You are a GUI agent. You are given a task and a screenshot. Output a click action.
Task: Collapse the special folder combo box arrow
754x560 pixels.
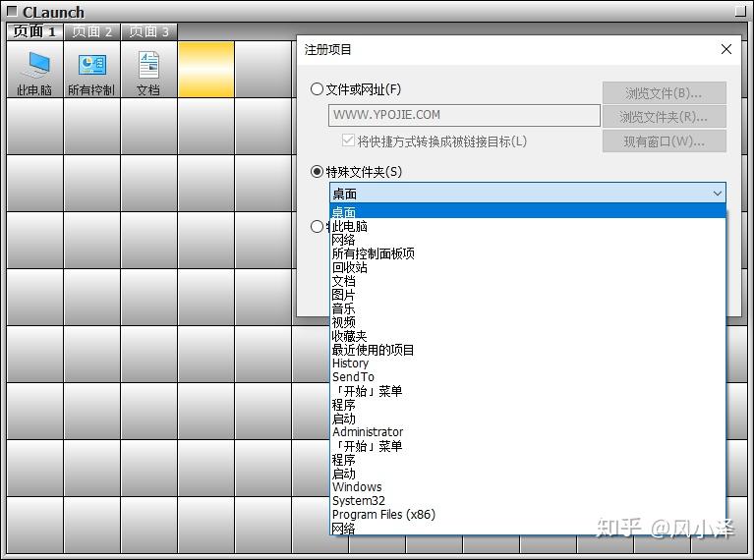point(717,194)
